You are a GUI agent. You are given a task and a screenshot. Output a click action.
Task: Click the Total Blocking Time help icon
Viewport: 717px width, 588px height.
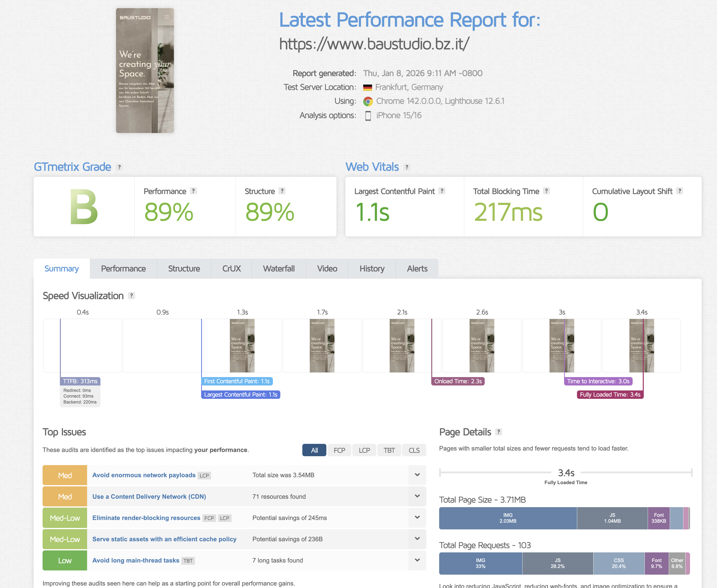(x=546, y=191)
